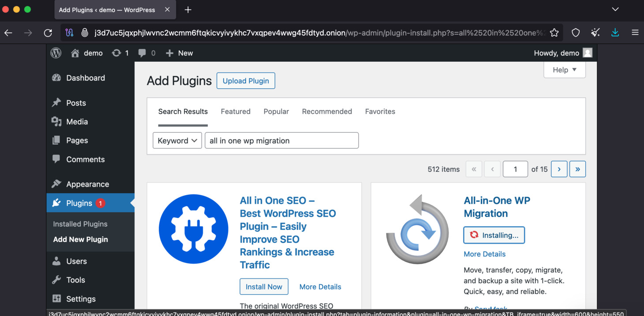Screen dimensions: 644x316
Task: Click the Media icon in the sidebar
Action: click(x=56, y=121)
